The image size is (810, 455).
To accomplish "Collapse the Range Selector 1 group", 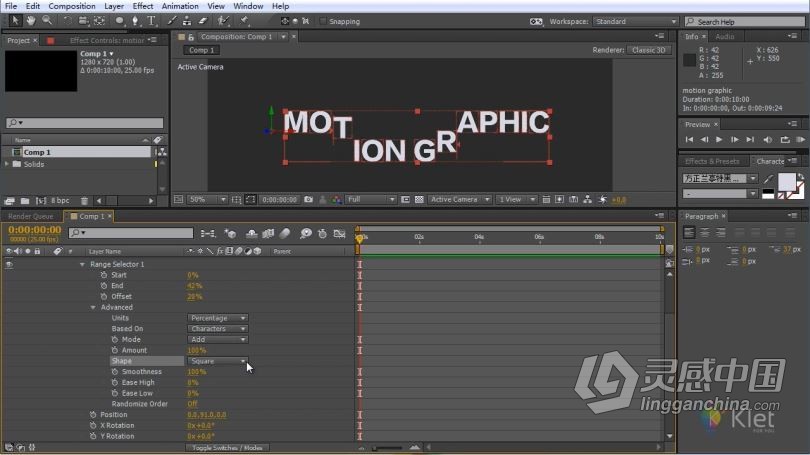I will click(82, 264).
